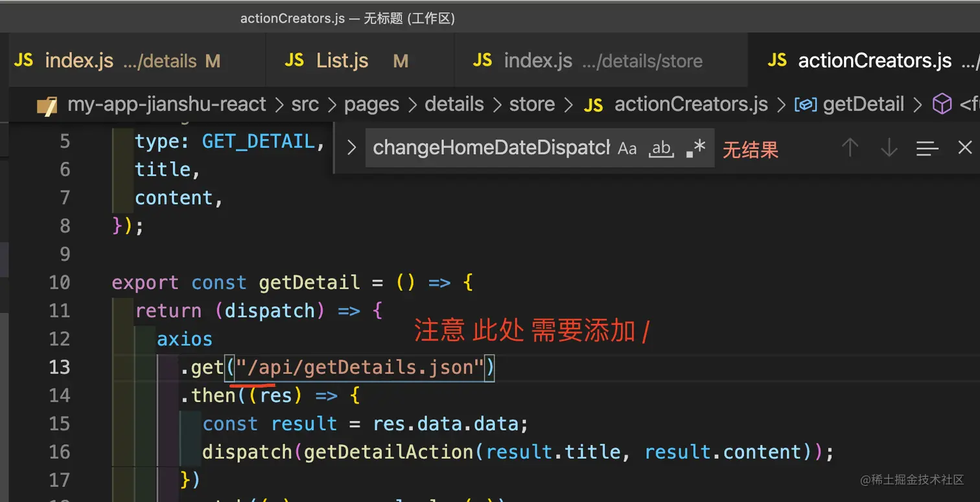Viewport: 980px width, 502px height.
Task: Go to previous match arrow
Action: pyautogui.click(x=850, y=148)
